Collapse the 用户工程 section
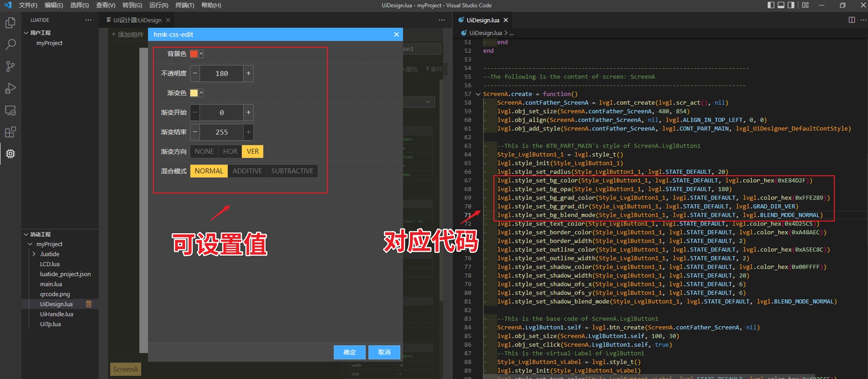The image size is (868, 379). (x=26, y=33)
